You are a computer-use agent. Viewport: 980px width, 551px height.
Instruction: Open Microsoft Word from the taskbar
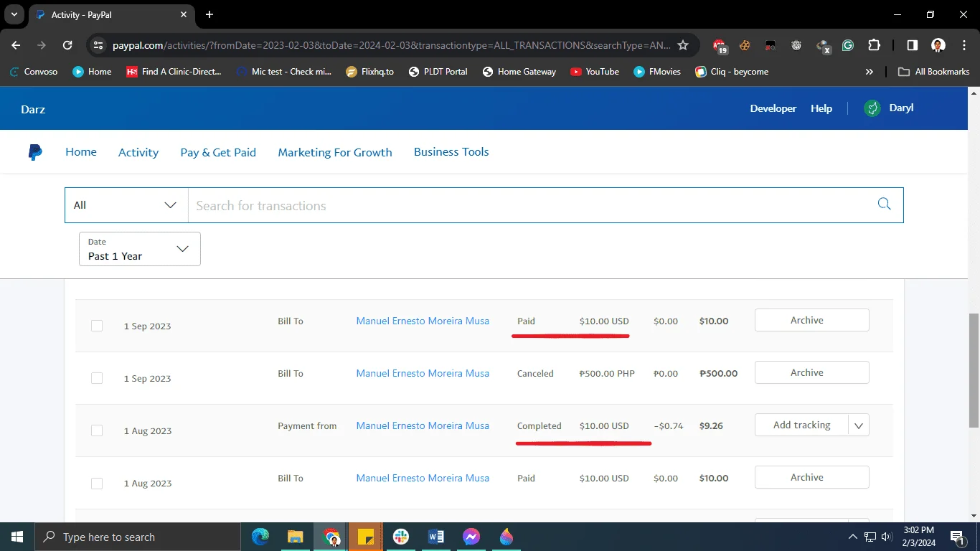436,537
